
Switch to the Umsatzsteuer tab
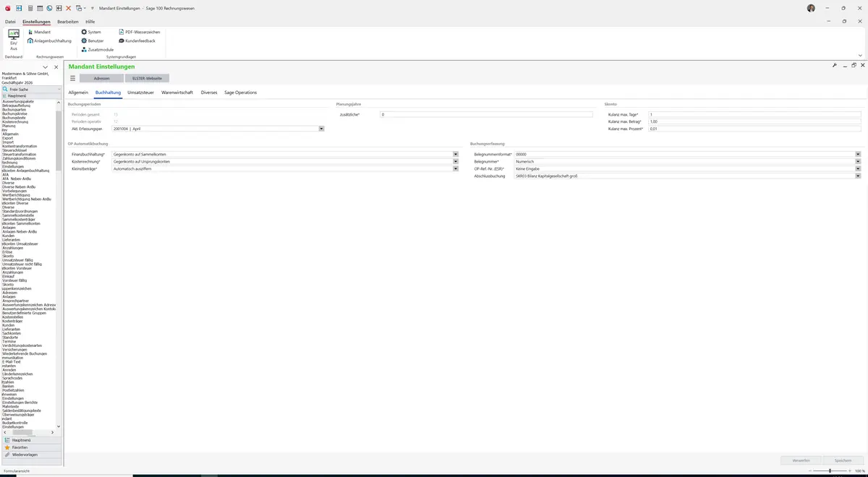[140, 93]
